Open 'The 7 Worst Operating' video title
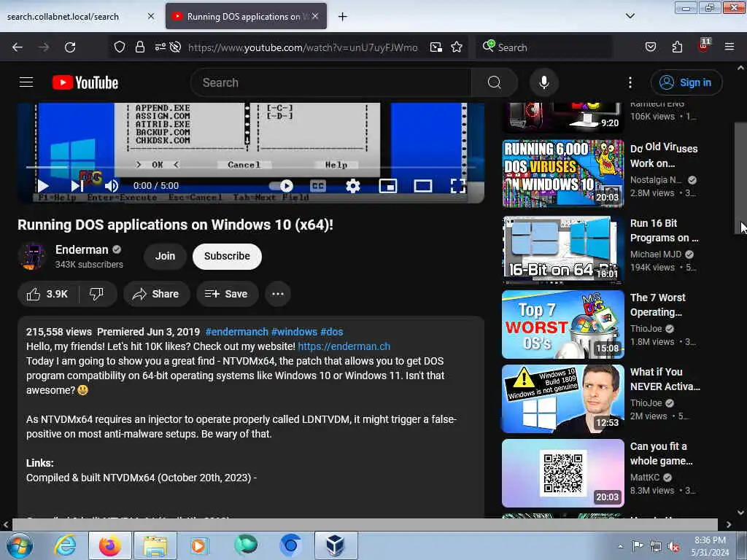 pyautogui.click(x=657, y=305)
